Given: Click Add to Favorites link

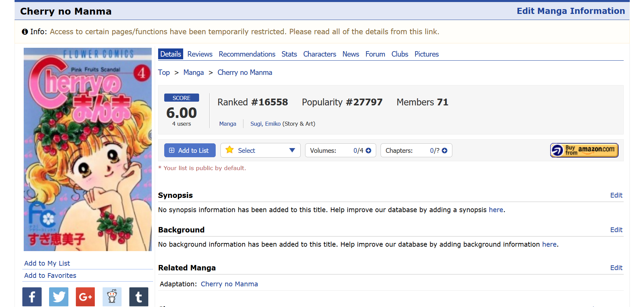Looking at the screenshot, I should (x=50, y=275).
